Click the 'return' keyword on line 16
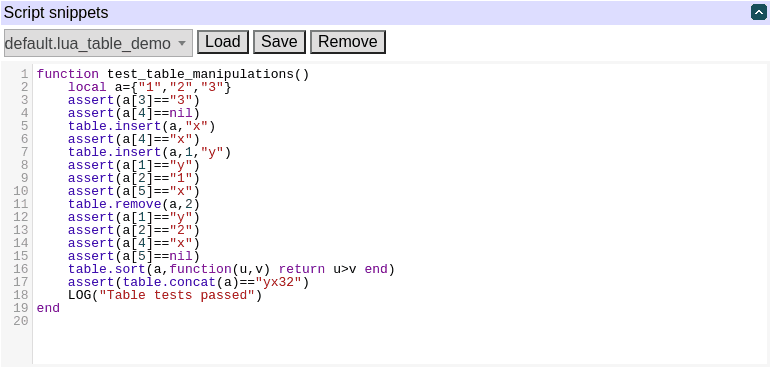Viewport: 771px width, 375px height. (301, 269)
